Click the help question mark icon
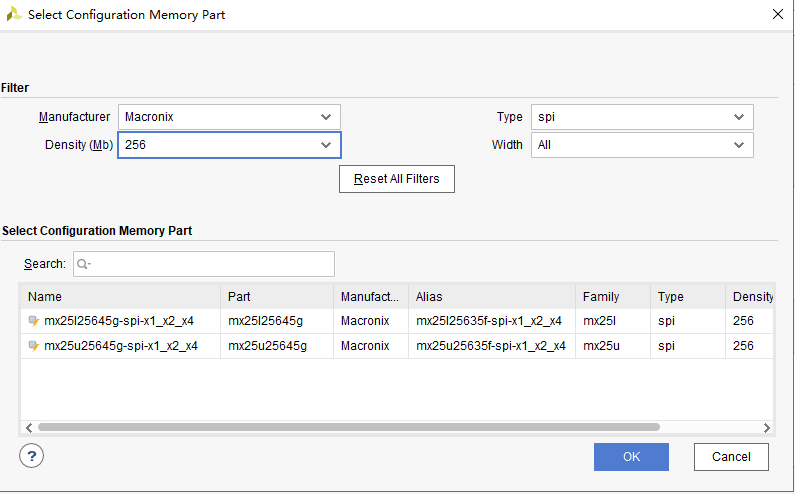The height and width of the screenshot is (494, 795). (32, 456)
